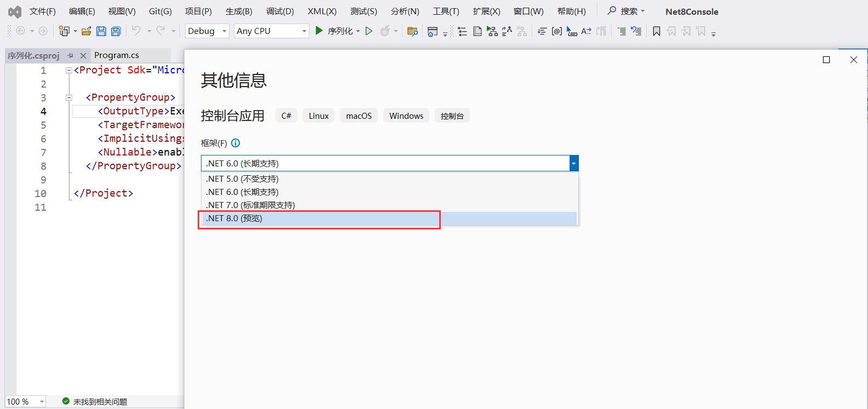Click the browser window home icon
The width and height of the screenshot is (868, 409).
point(433,32)
